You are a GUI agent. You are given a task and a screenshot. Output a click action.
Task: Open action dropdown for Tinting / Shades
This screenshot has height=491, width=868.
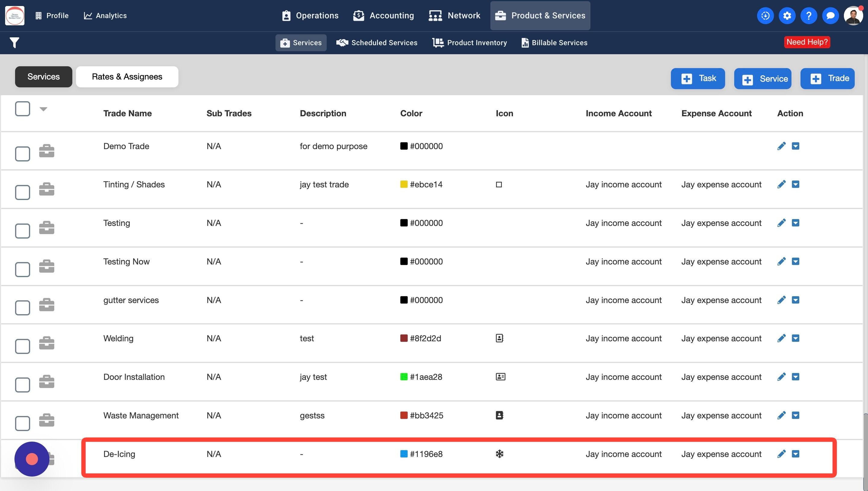point(795,184)
